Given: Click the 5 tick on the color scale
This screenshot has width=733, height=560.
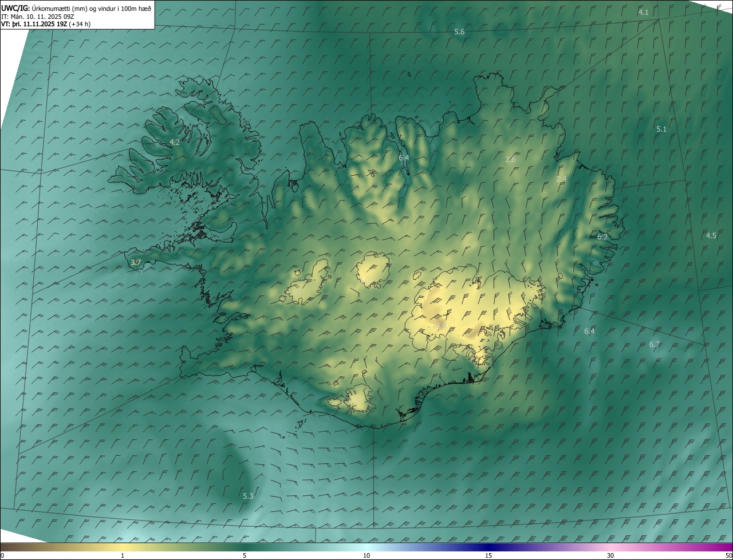Looking at the screenshot, I should click(245, 555).
